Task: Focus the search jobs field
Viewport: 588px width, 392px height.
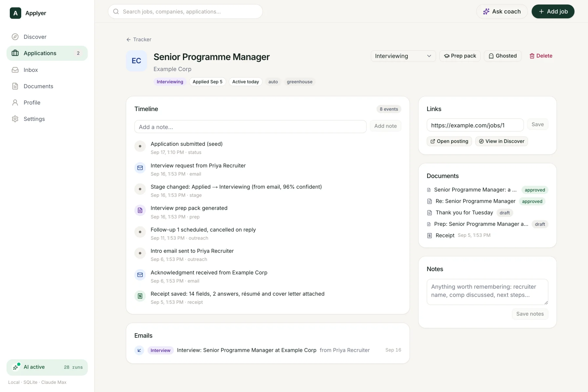Action: [x=185, y=11]
